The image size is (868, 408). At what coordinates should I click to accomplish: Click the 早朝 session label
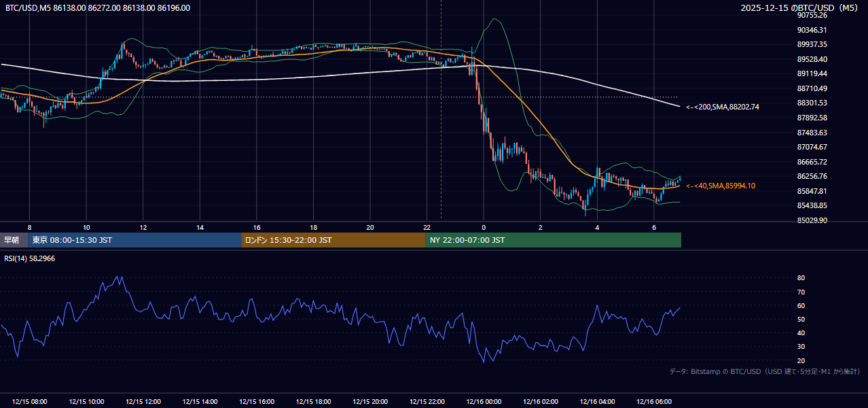coord(14,240)
